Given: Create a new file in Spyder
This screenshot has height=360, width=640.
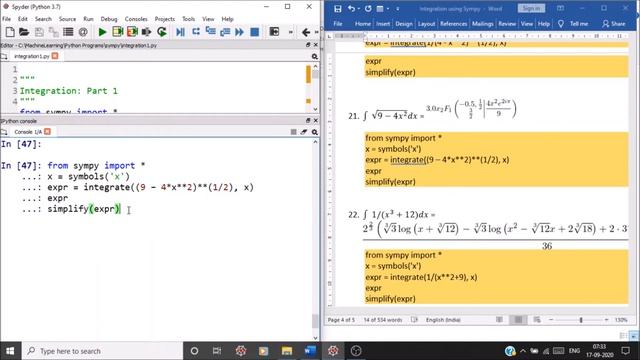Looking at the screenshot, I should (10, 32).
